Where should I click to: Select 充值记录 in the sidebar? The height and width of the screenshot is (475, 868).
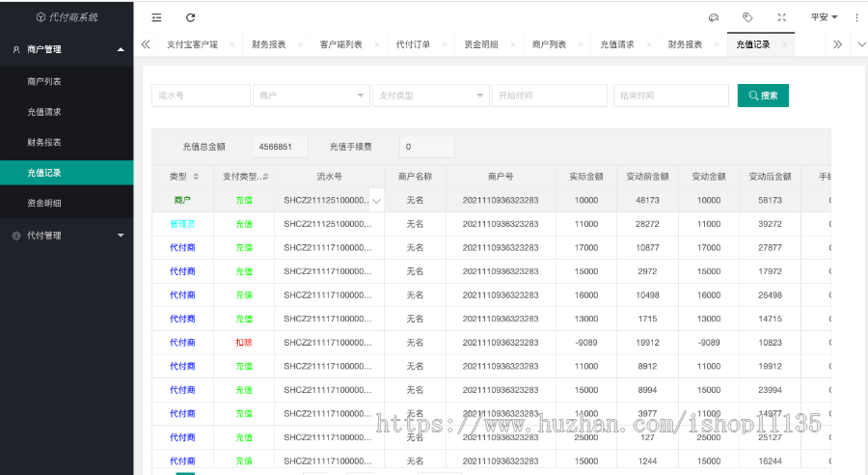pos(67,173)
